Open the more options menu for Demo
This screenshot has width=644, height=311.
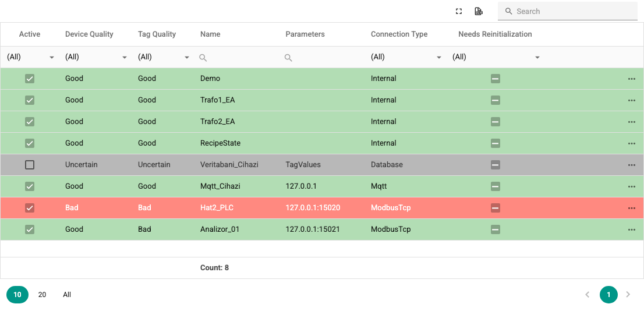tap(632, 79)
